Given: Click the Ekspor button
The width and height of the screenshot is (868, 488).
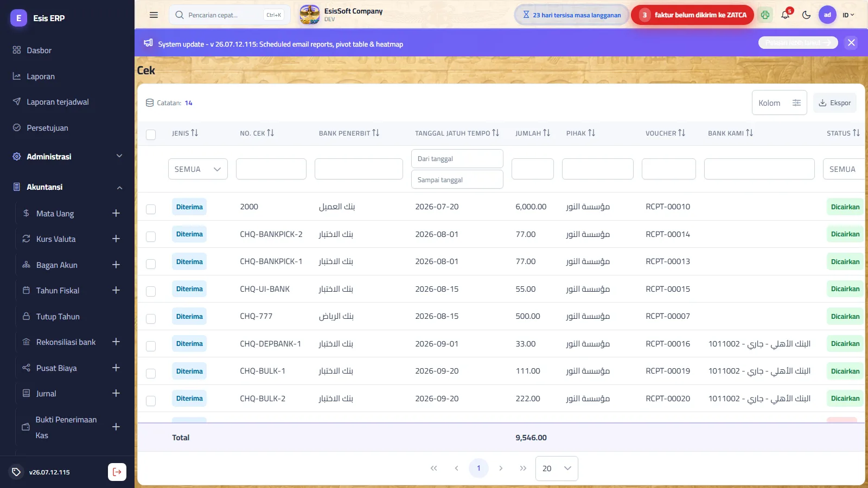Looking at the screenshot, I should click(835, 102).
